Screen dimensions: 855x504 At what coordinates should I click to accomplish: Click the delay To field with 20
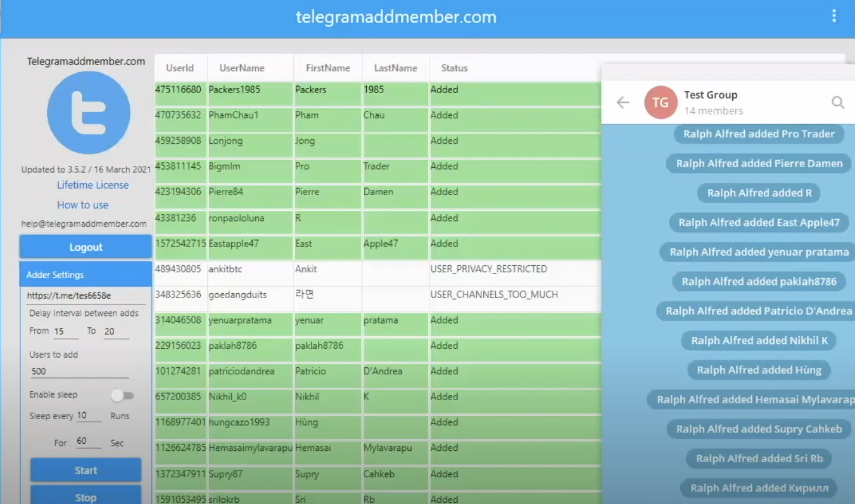(x=116, y=331)
